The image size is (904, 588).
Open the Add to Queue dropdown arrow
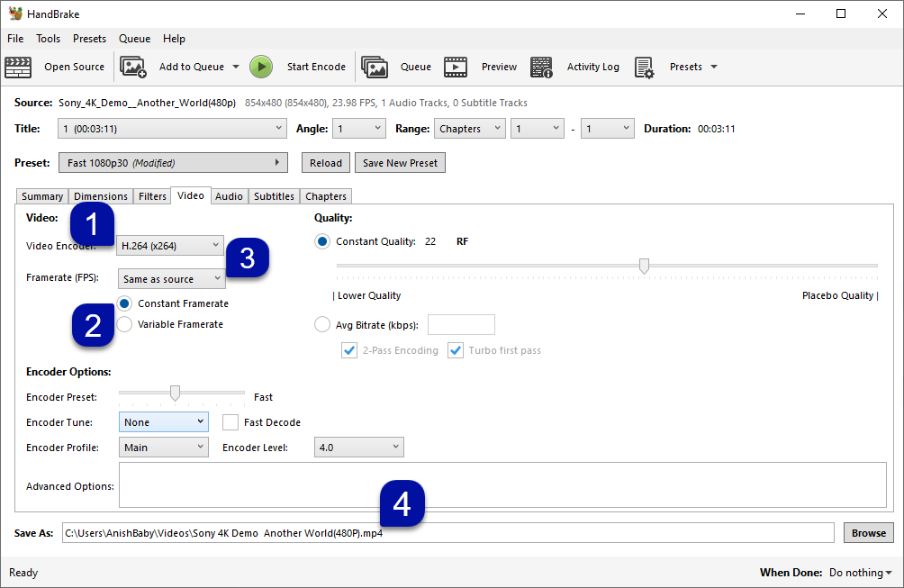[236, 67]
